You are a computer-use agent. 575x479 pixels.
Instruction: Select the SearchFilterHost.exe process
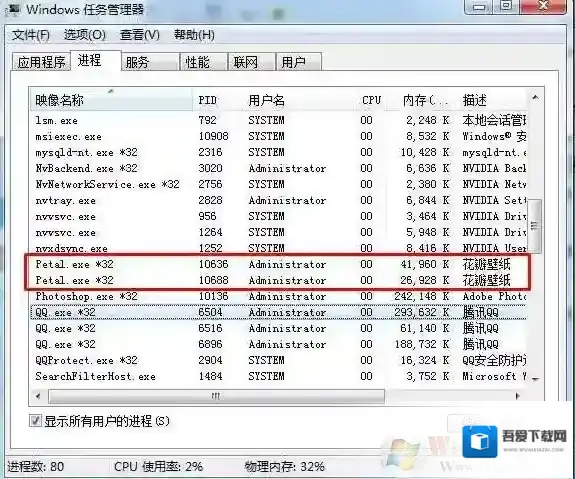[x=279, y=376]
